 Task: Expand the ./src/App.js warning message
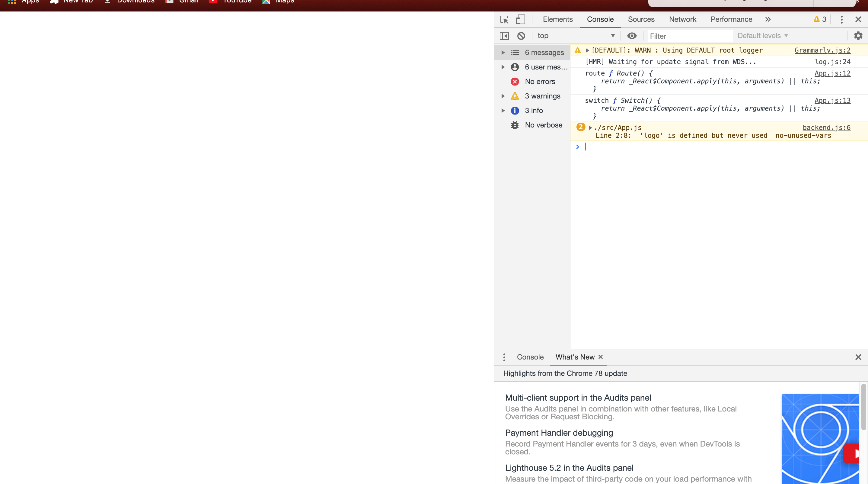coord(590,128)
